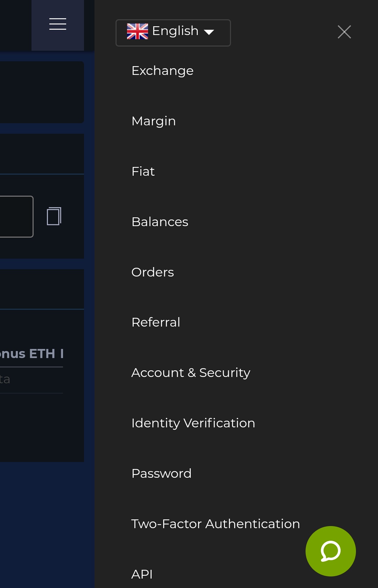Click the copy address icon
The image size is (378, 588).
(x=54, y=216)
